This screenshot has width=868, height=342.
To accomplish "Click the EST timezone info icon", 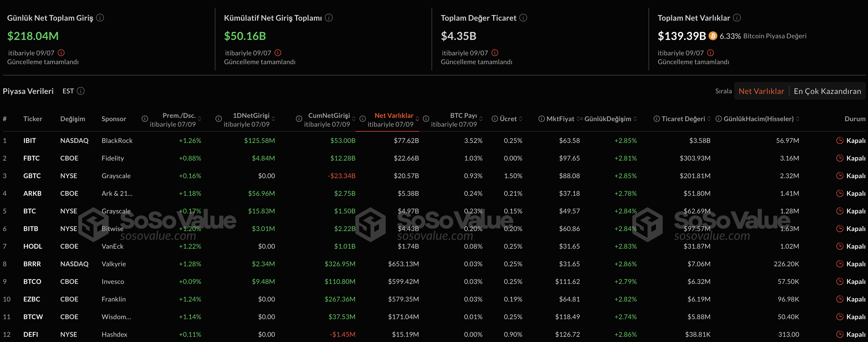I will [81, 91].
